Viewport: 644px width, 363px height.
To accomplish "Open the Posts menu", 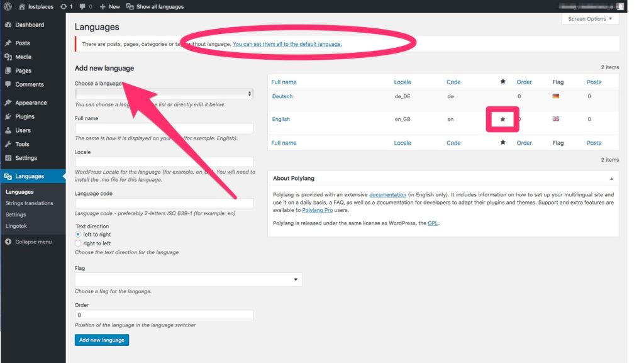I will (x=23, y=43).
